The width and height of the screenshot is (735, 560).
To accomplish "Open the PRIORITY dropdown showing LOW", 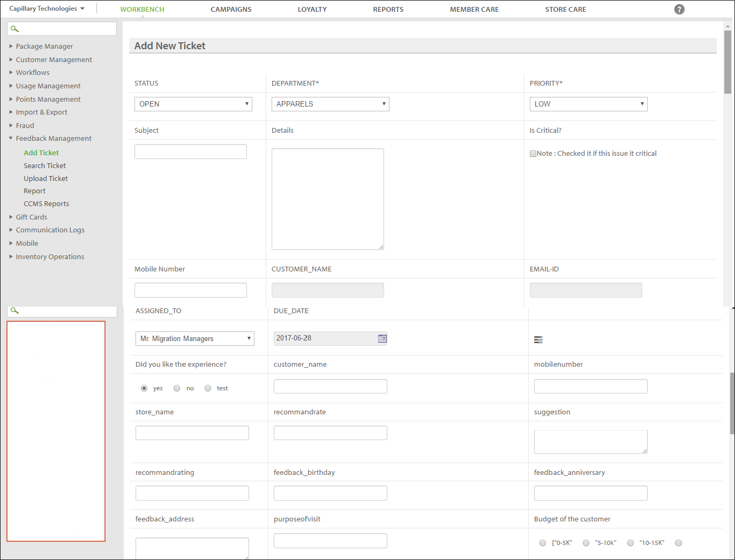I will [589, 104].
